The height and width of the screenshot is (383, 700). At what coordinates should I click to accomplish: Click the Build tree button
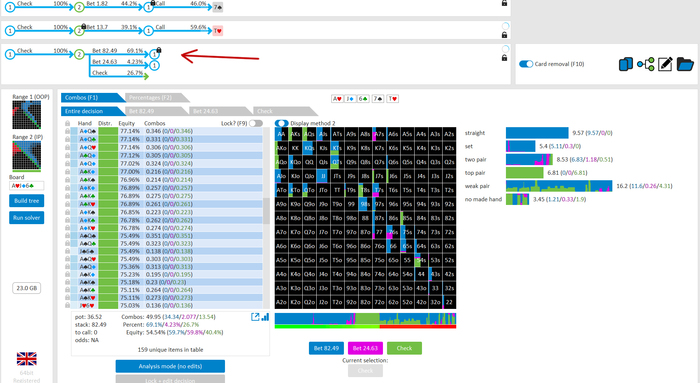(26, 201)
